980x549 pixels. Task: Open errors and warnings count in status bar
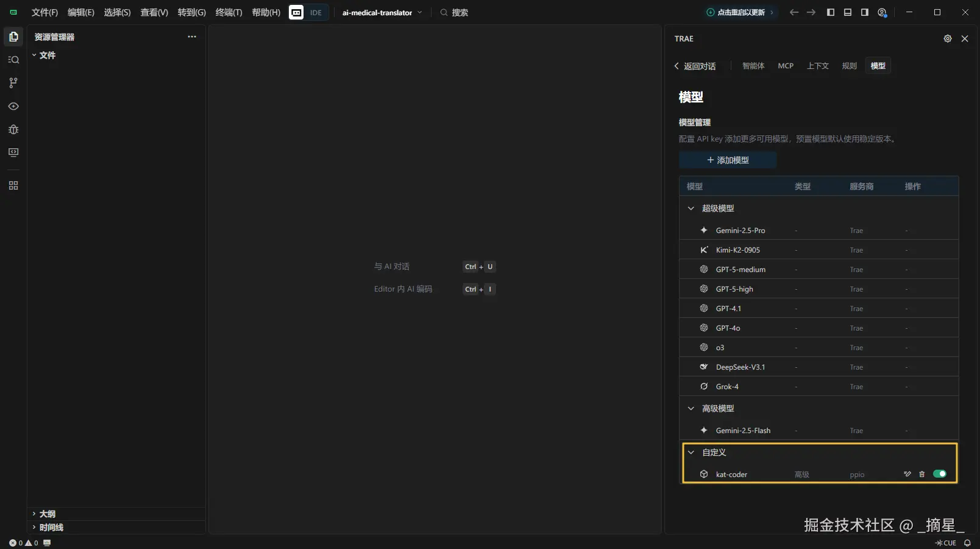coord(24,543)
